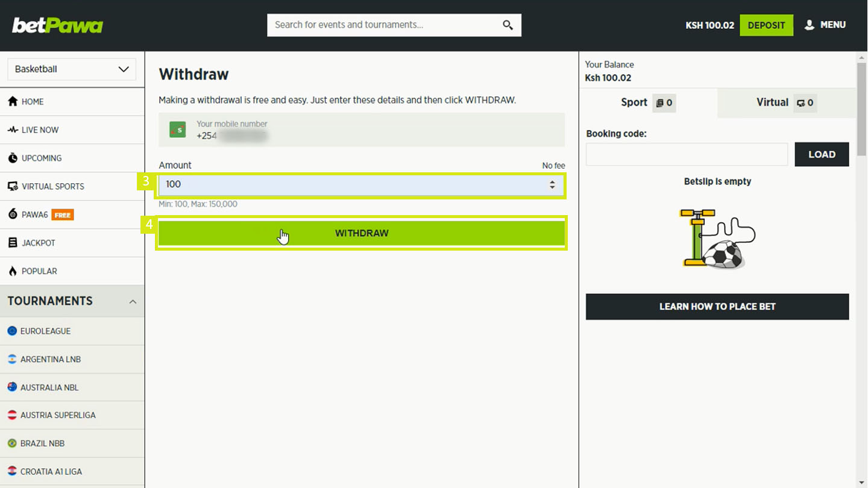The width and height of the screenshot is (868, 488).
Task: Click the LOAD booking code button
Action: pyautogui.click(x=822, y=155)
